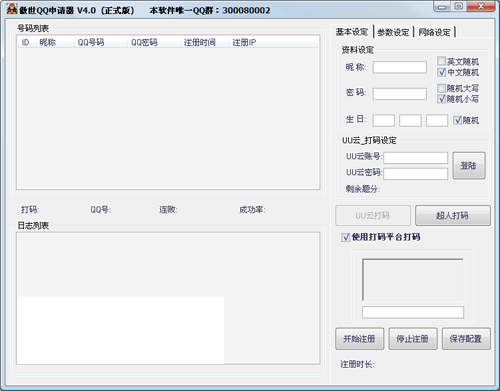Click the first 生日 field
This screenshot has height=391, width=500.
[x=384, y=120]
